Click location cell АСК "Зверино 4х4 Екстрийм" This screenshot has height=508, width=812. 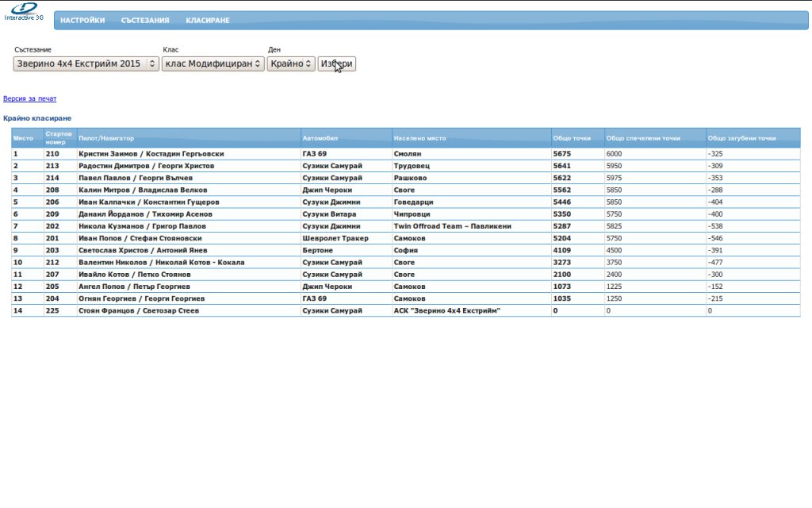[x=447, y=310]
